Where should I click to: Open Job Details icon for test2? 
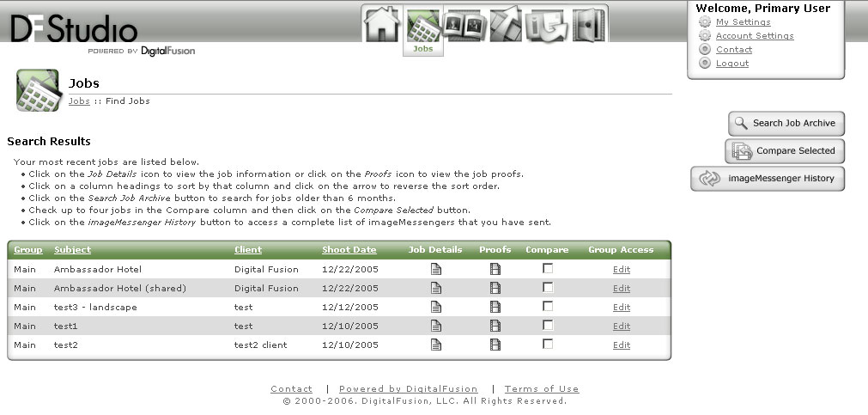click(x=436, y=345)
